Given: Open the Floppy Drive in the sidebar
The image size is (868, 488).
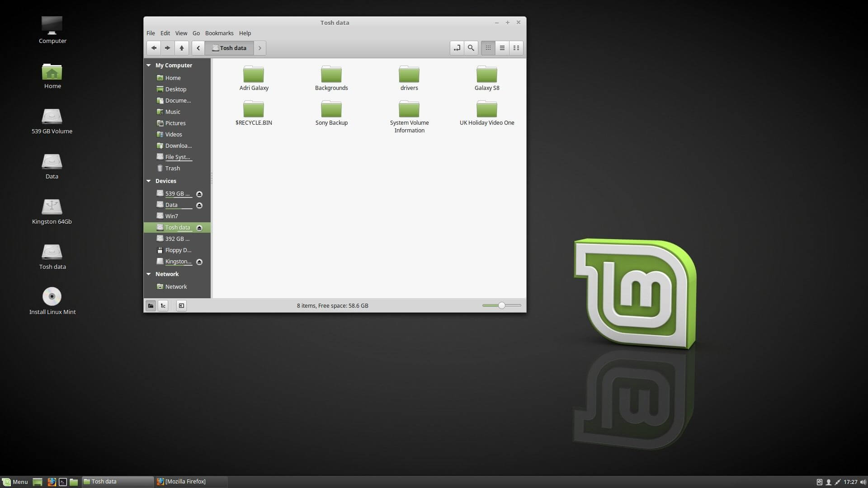Looking at the screenshot, I should click(x=177, y=250).
